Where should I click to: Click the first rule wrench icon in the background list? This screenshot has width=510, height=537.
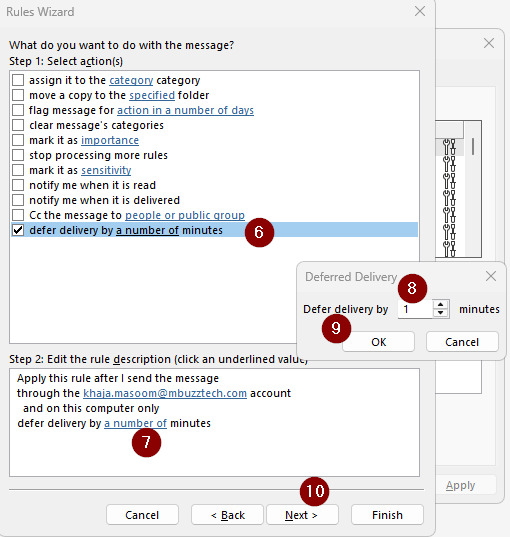449,147
